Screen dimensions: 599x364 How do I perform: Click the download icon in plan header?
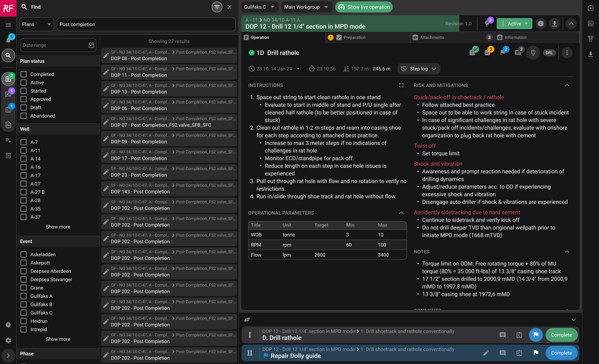coord(555,24)
